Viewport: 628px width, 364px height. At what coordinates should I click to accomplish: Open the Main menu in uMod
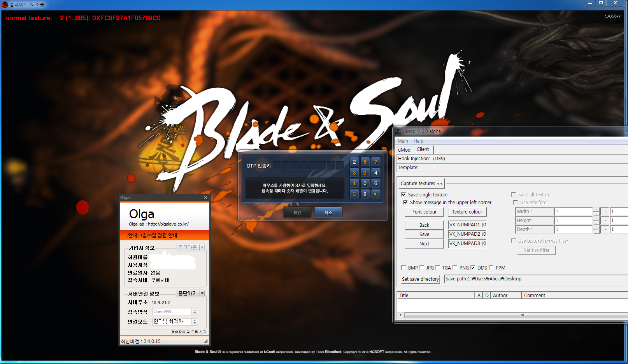tap(403, 141)
